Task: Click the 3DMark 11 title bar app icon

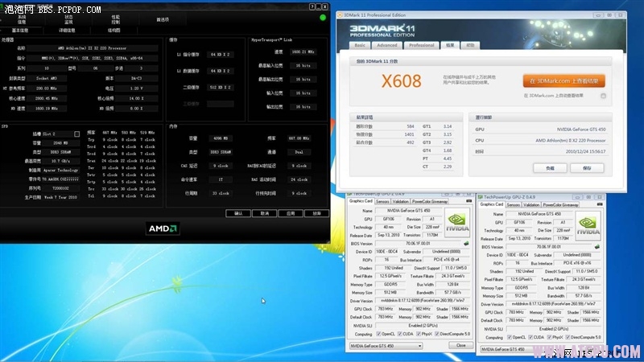Action: pos(340,15)
